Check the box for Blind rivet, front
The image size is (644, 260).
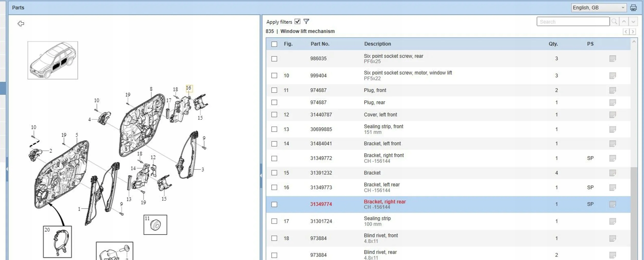tap(274, 238)
